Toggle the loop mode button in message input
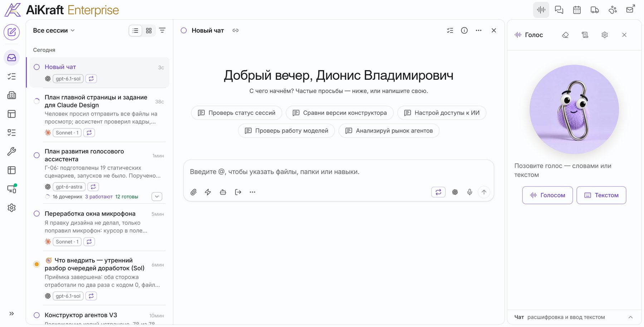The width and height of the screenshot is (644, 327). click(x=438, y=192)
